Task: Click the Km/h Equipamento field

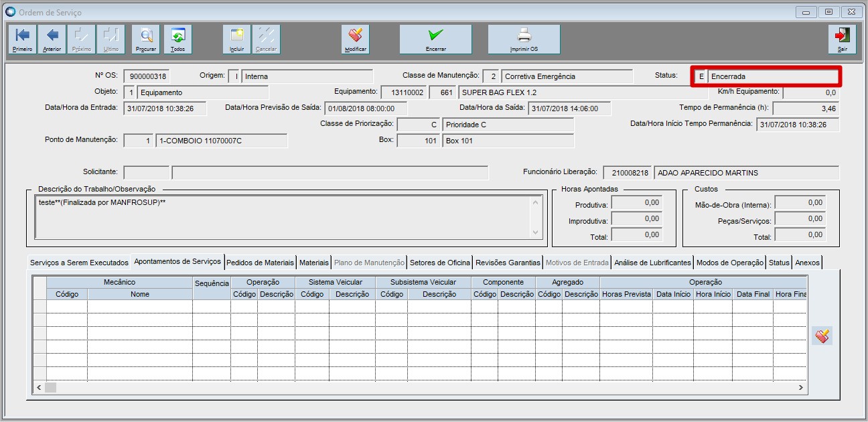Action: (x=811, y=92)
